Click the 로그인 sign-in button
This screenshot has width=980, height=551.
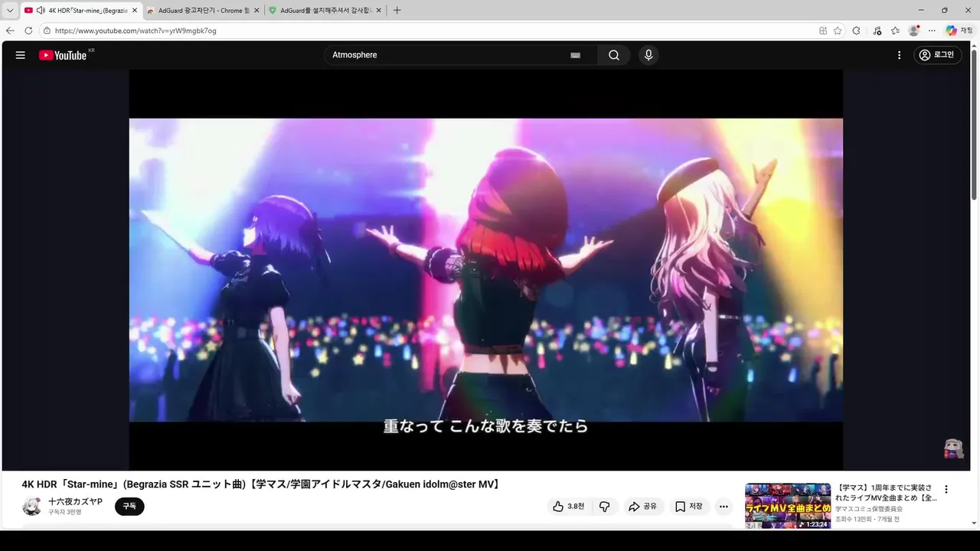(937, 55)
